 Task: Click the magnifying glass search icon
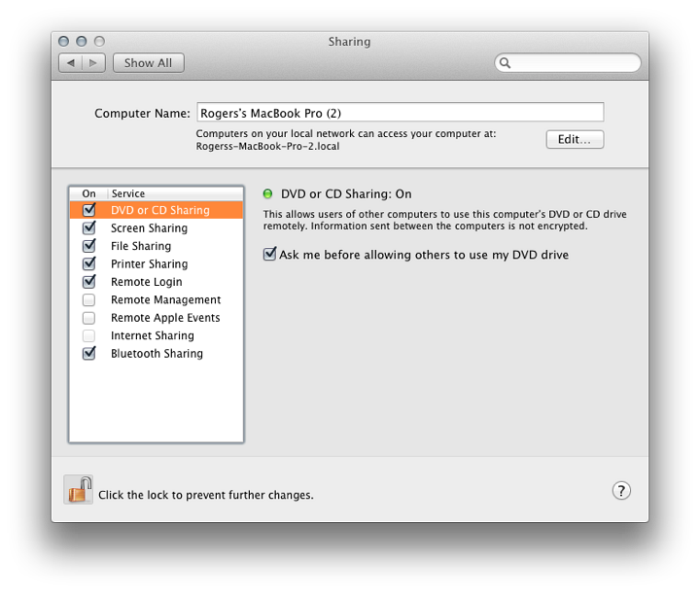click(x=505, y=63)
